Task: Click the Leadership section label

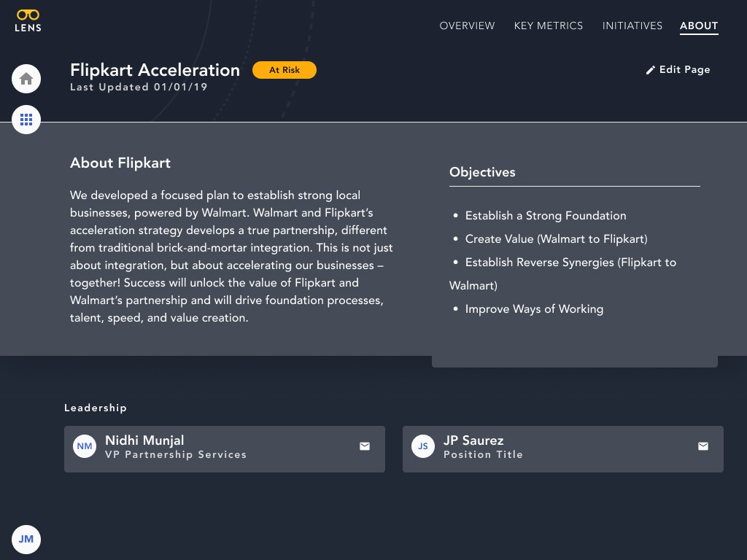Action: click(96, 408)
